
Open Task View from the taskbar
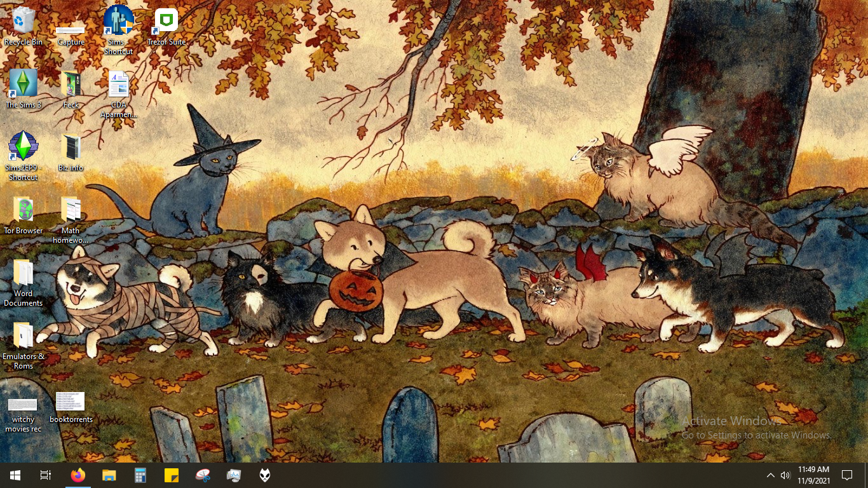(x=46, y=475)
